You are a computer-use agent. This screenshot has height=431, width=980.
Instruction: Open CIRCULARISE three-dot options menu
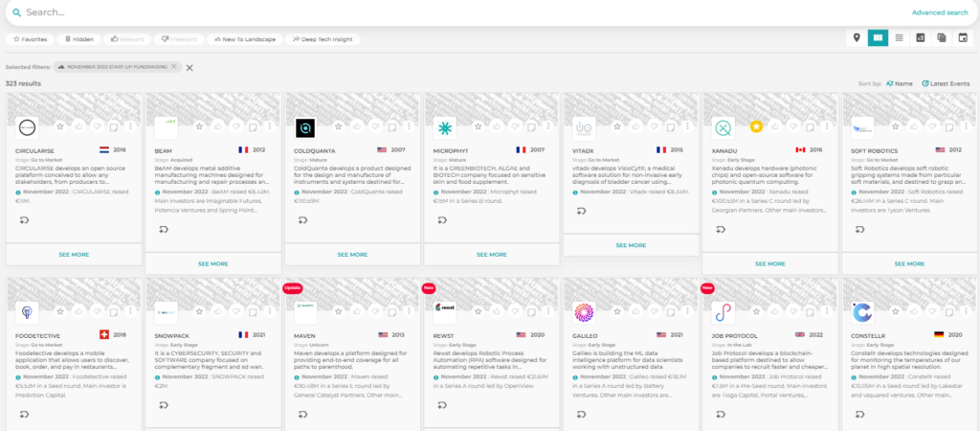130,126
